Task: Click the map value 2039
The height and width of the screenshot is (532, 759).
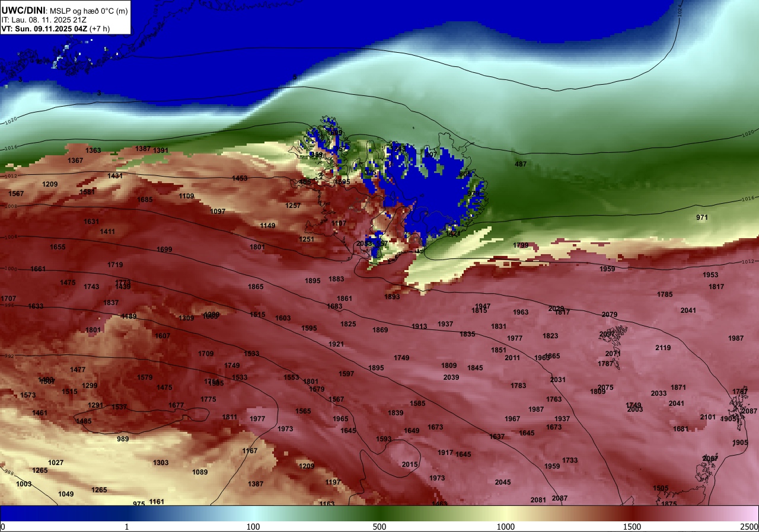Action: [x=451, y=377]
